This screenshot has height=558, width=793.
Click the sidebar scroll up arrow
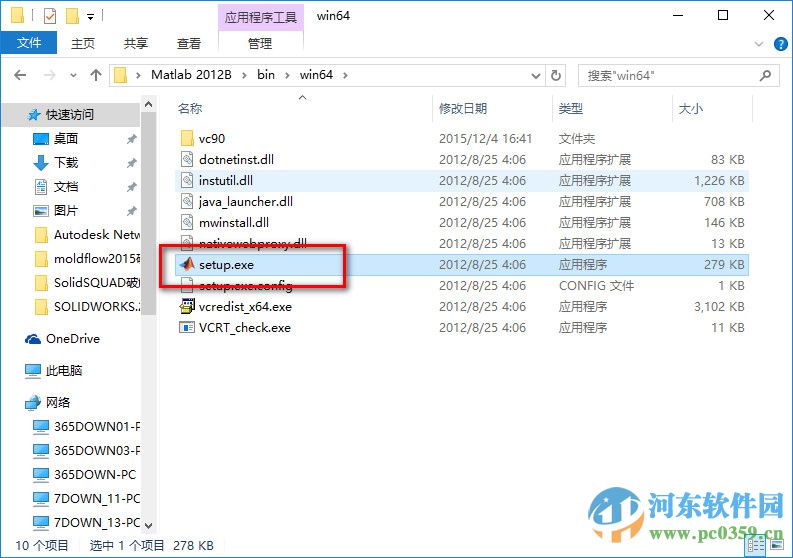tap(148, 104)
